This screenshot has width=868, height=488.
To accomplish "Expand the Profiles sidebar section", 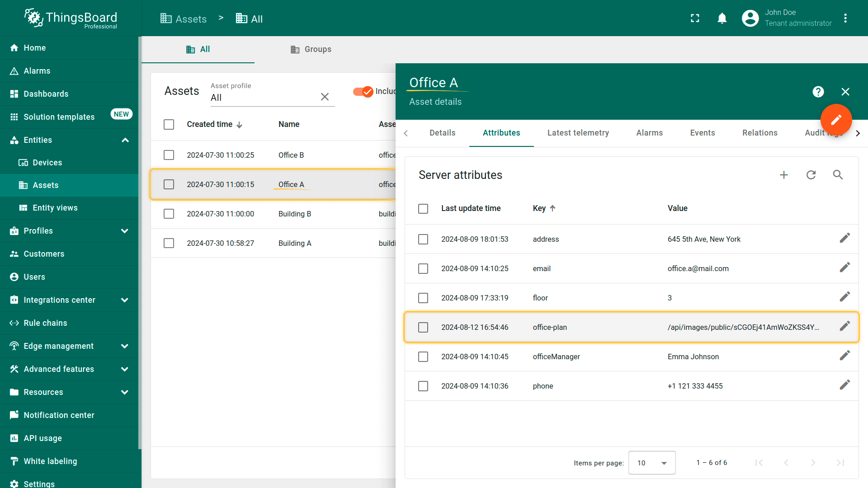I will pyautogui.click(x=125, y=231).
